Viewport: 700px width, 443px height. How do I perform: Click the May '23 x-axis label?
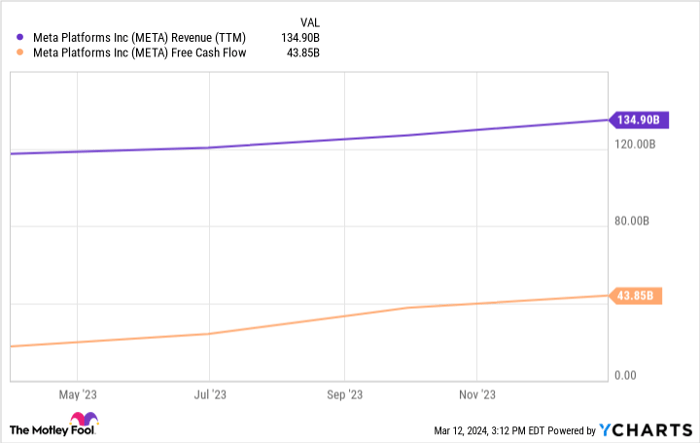tap(78, 394)
